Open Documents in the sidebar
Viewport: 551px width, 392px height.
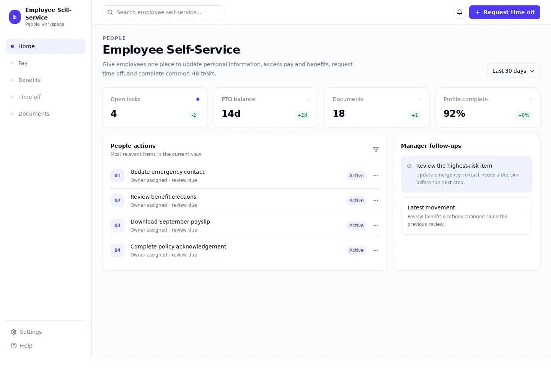46,114
